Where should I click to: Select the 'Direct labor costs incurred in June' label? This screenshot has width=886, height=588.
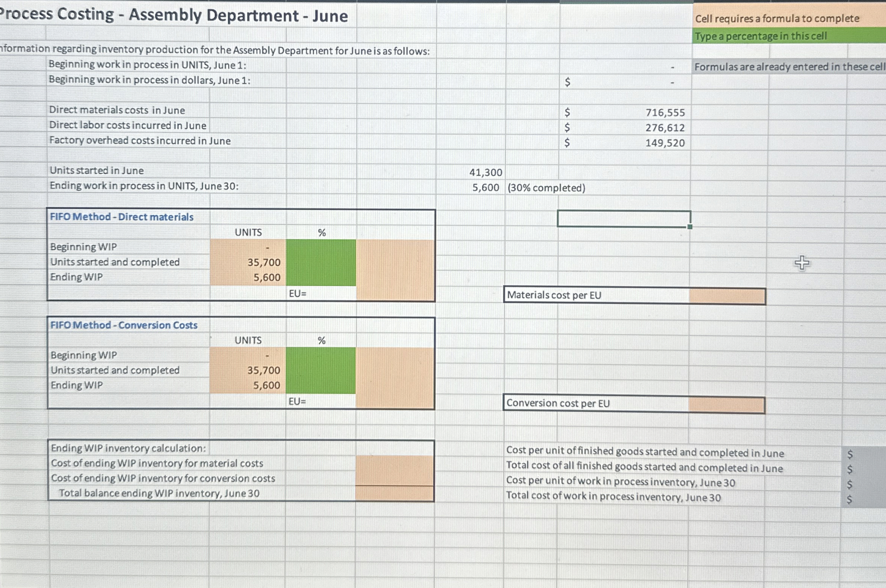(x=128, y=125)
